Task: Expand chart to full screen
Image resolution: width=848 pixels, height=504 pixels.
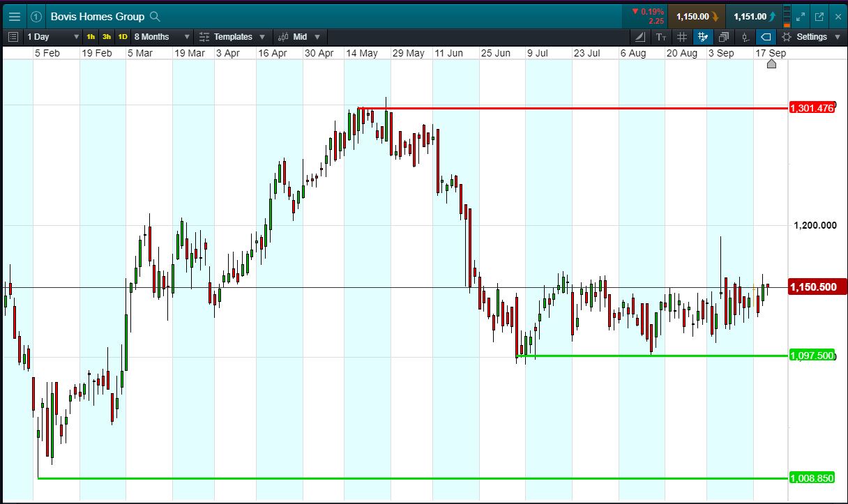Action: pyautogui.click(x=801, y=17)
